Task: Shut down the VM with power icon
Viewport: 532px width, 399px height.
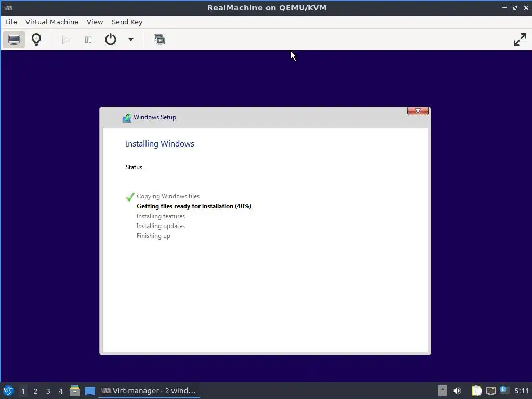Action: tap(111, 39)
